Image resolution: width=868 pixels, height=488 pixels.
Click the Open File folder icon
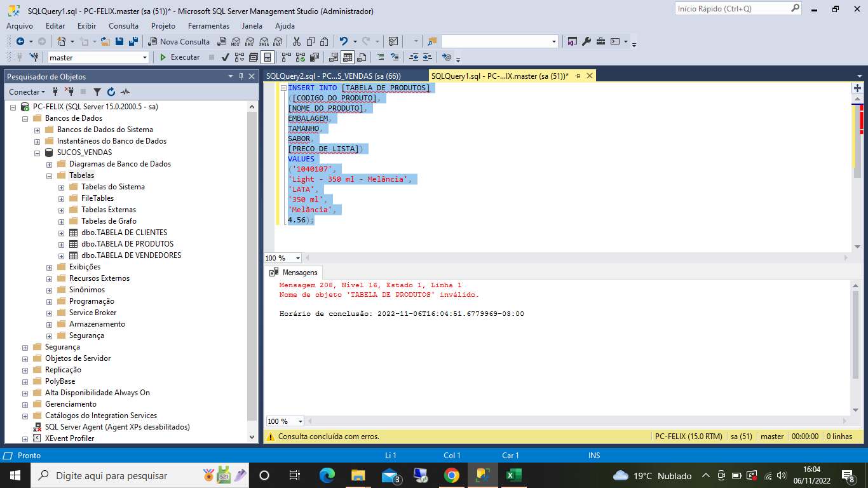(x=106, y=41)
